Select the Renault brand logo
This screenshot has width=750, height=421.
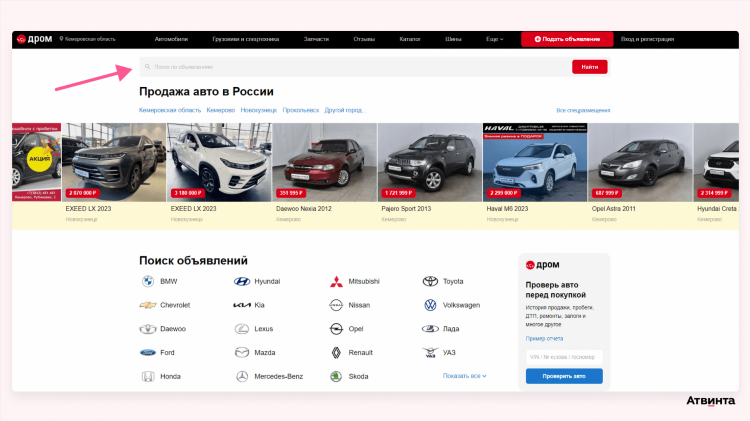336,353
